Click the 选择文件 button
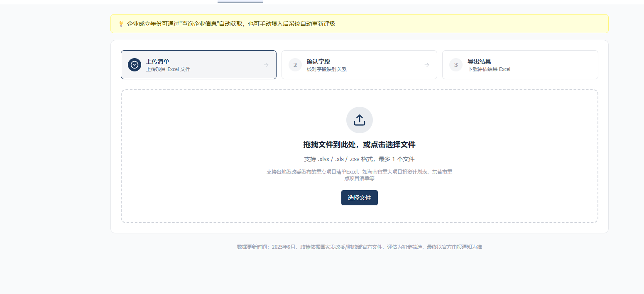The width and height of the screenshot is (644, 294). pyautogui.click(x=360, y=198)
